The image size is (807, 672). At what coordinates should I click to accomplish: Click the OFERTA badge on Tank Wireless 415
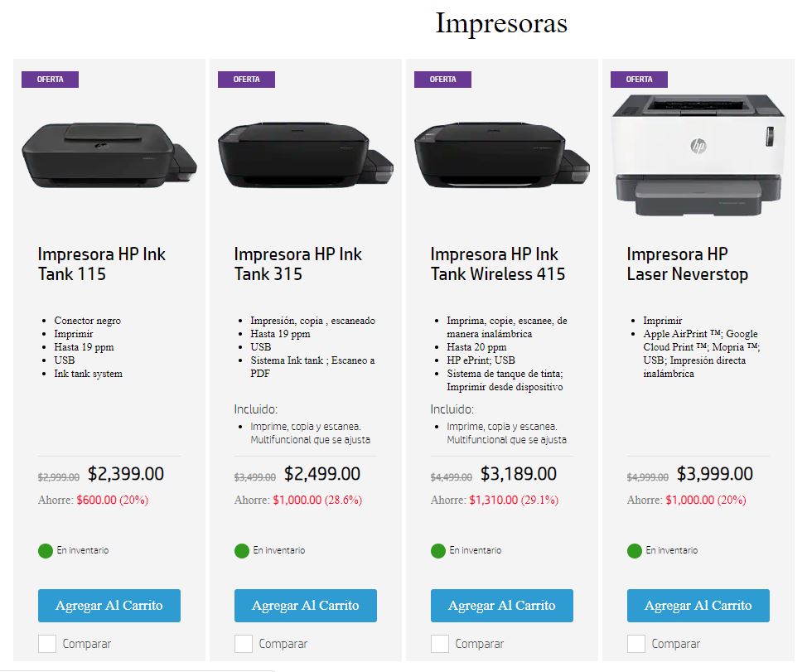442,80
